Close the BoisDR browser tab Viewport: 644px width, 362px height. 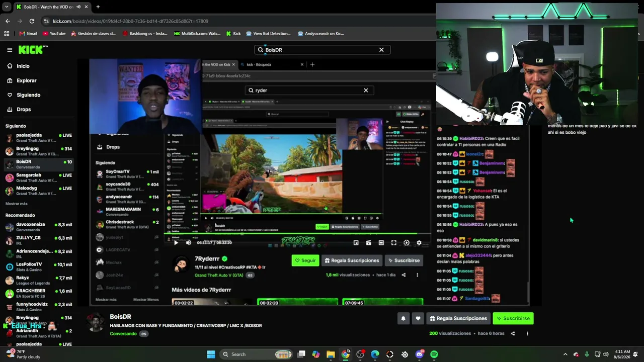[x=87, y=7]
